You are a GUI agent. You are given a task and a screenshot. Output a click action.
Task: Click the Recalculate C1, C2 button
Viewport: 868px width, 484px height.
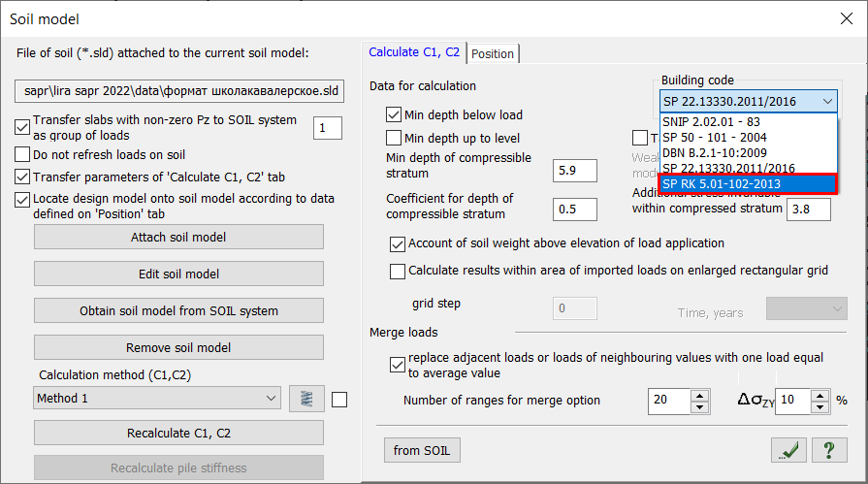(x=178, y=433)
